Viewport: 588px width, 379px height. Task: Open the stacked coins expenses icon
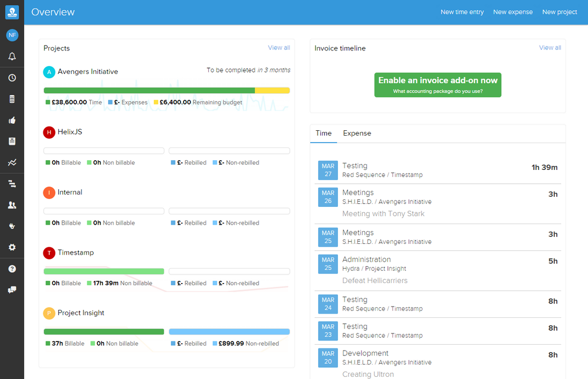(12, 99)
